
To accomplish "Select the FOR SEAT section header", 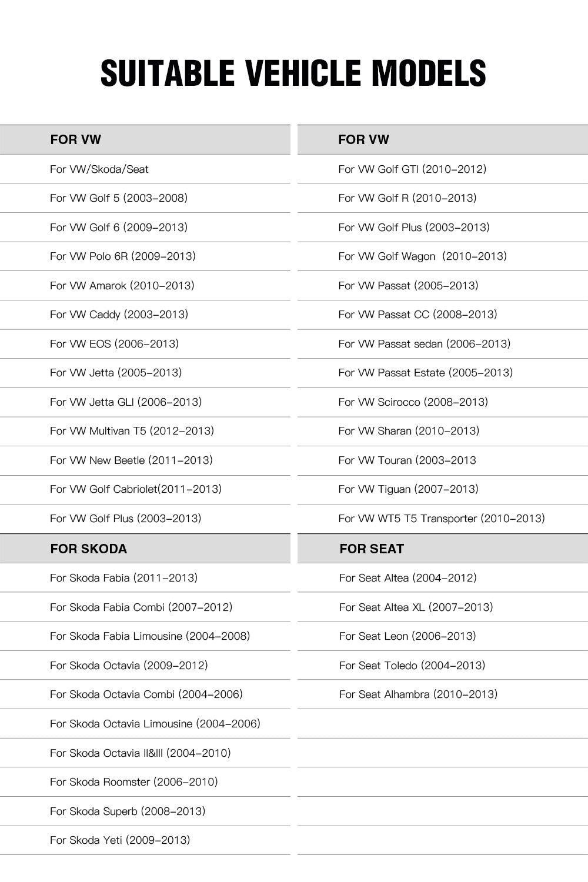I will [372, 549].
